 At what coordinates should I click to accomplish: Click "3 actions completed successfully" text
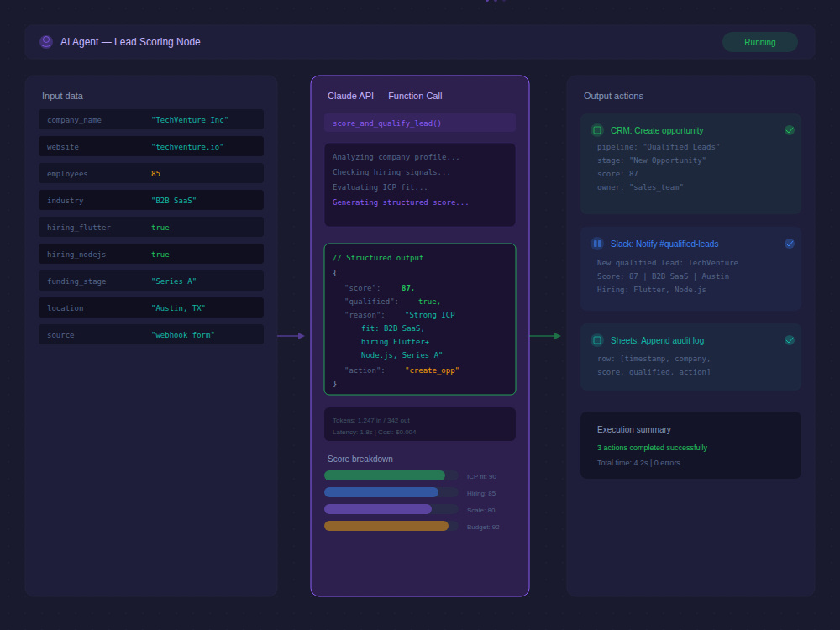tap(652, 448)
